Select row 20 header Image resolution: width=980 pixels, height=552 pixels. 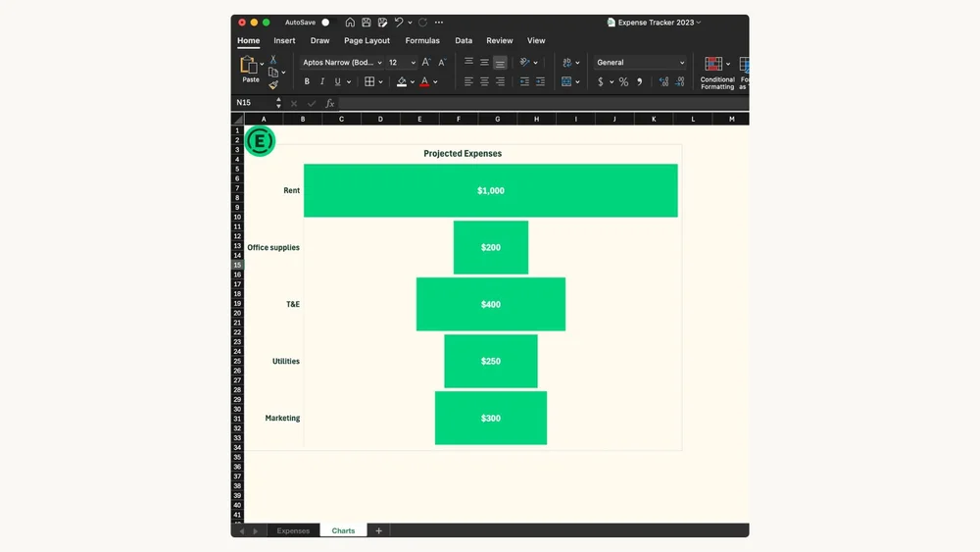237,313
